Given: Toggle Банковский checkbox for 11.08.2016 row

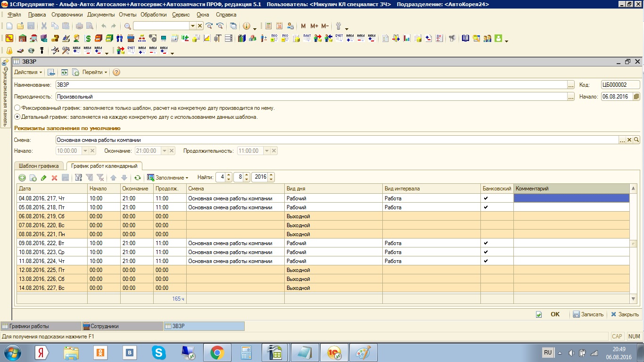Looking at the screenshot, I should click(486, 261).
